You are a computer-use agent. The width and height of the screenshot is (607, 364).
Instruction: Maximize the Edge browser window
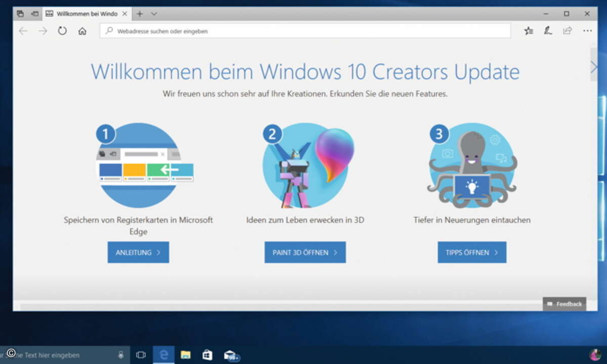[567, 14]
